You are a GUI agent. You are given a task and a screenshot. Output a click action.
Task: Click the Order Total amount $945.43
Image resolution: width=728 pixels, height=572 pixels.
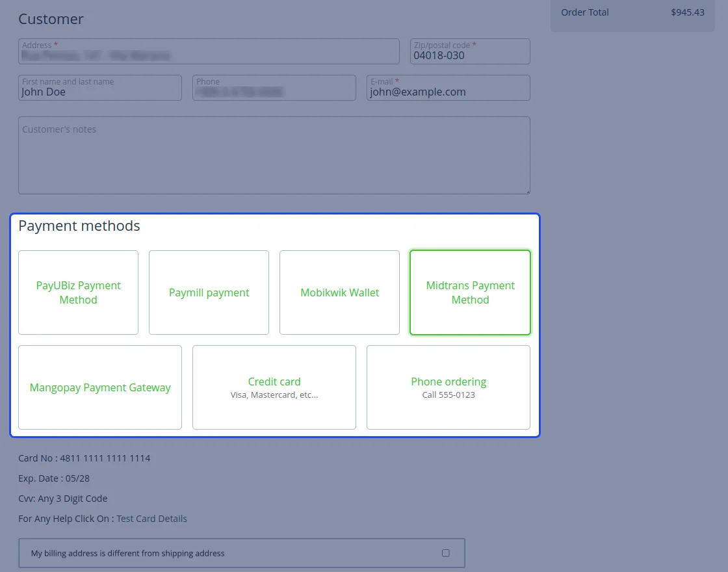point(687,12)
